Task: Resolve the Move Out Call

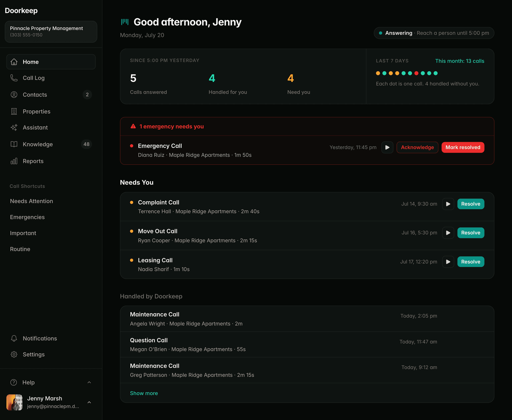Action: pyautogui.click(x=471, y=233)
